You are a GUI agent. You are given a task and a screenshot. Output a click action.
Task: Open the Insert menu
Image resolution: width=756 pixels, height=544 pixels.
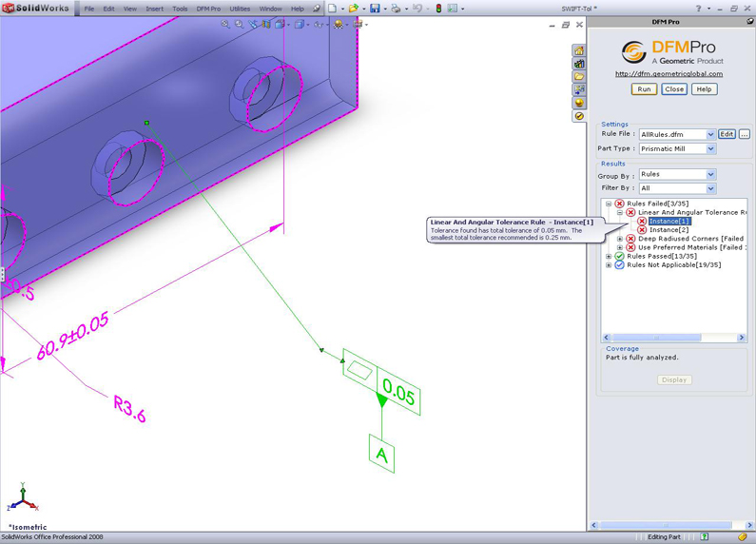[155, 9]
